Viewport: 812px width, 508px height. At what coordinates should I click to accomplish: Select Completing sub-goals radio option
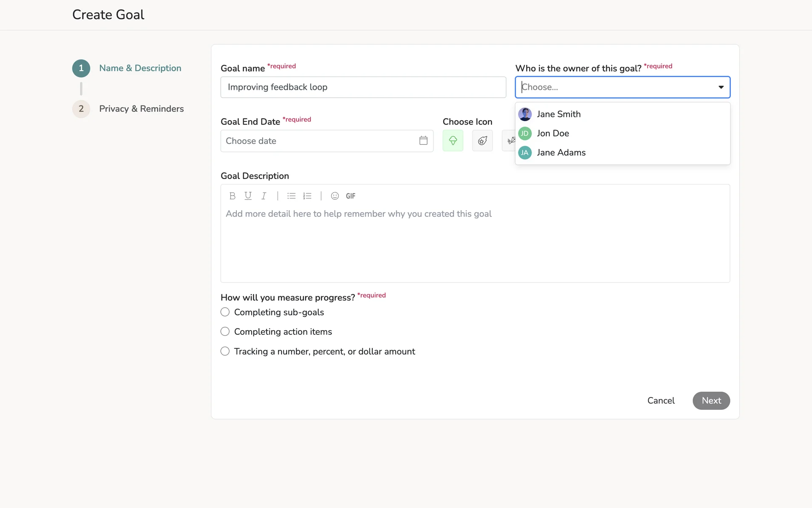click(x=225, y=312)
